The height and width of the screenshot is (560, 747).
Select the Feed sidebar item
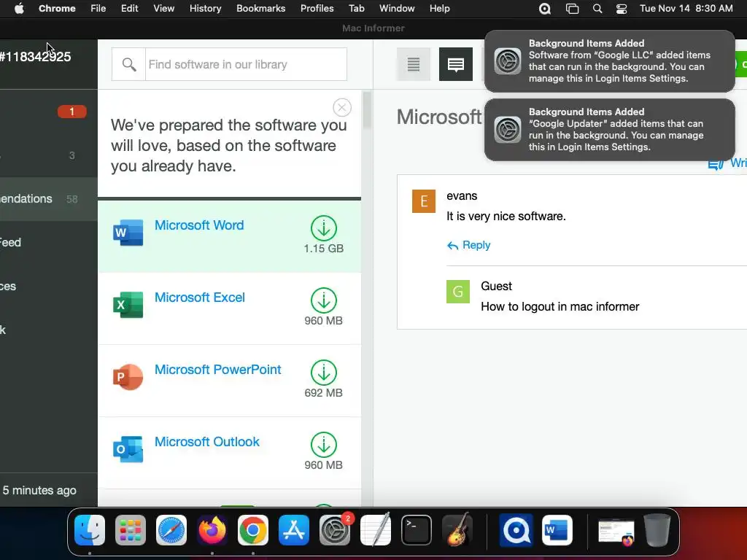(x=49, y=242)
